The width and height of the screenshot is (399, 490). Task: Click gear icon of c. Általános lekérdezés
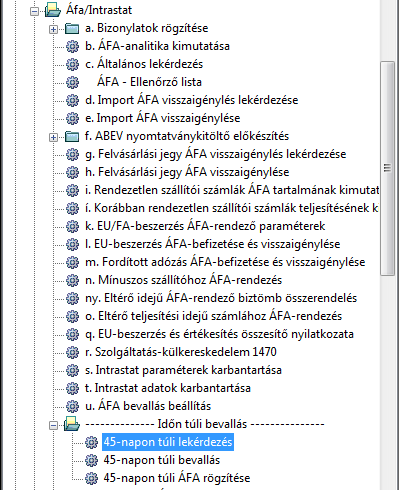point(72,64)
